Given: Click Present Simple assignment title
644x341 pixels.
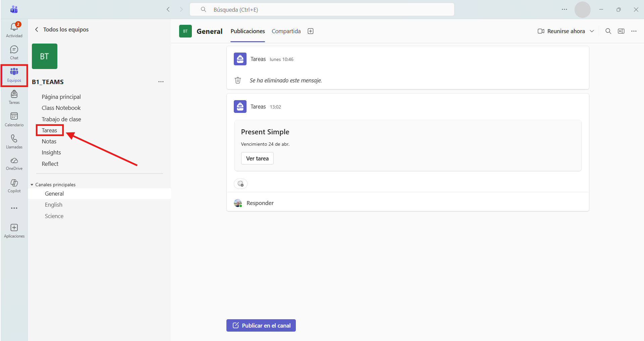Looking at the screenshot, I should 265,132.
